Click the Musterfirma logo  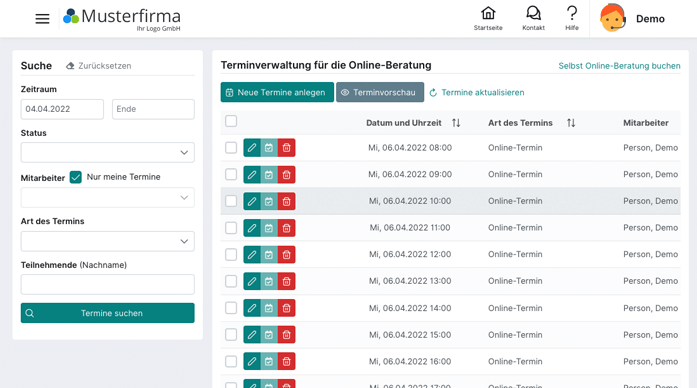pyautogui.click(x=122, y=19)
